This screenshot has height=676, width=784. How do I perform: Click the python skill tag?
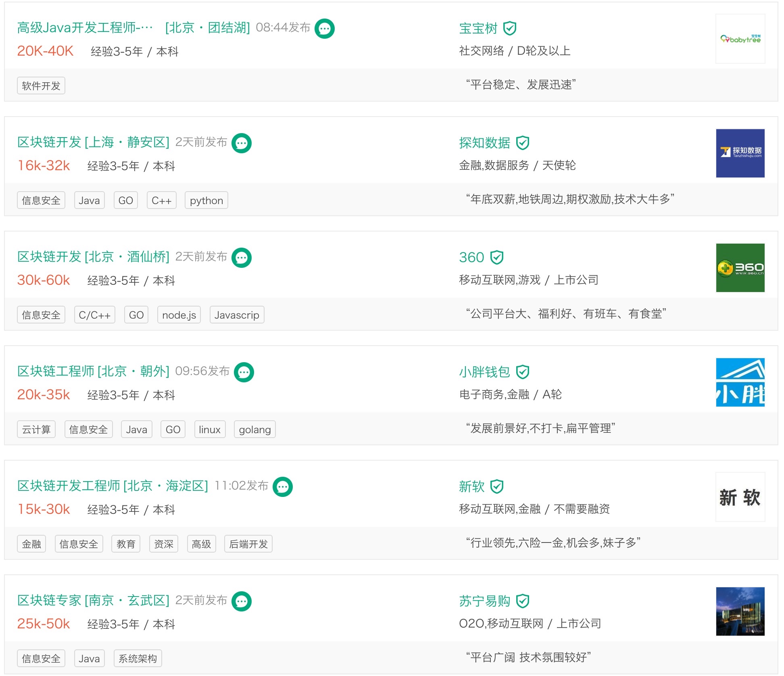click(x=206, y=200)
